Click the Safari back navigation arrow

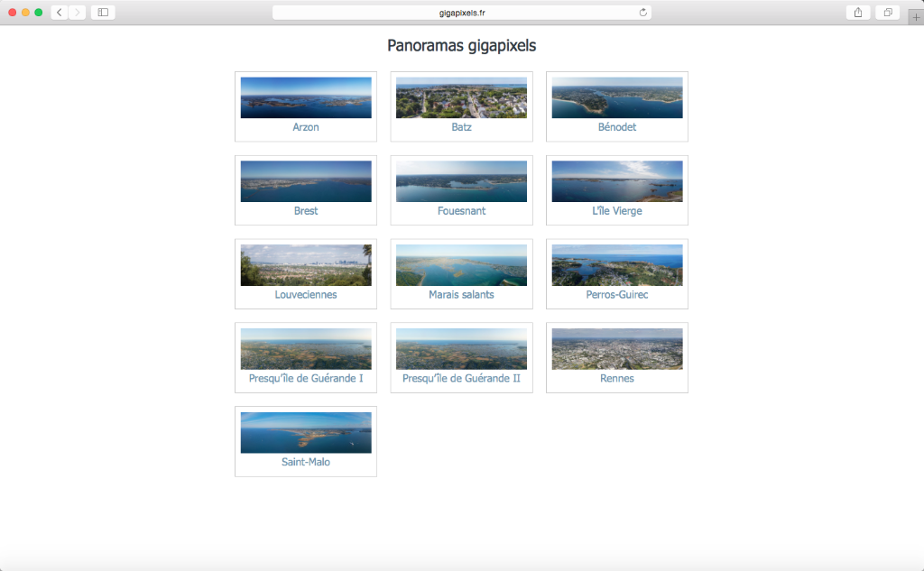60,13
